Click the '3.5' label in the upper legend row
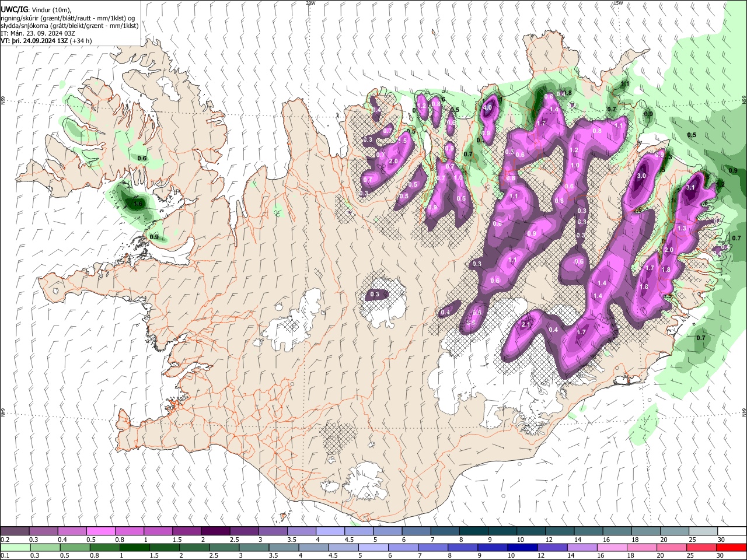747x560 pixels. click(292, 540)
